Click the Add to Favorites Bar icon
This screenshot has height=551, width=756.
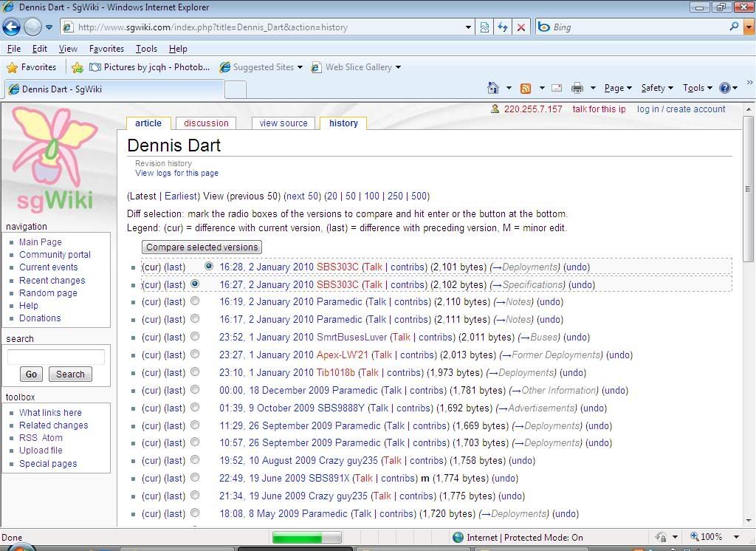coord(78,67)
